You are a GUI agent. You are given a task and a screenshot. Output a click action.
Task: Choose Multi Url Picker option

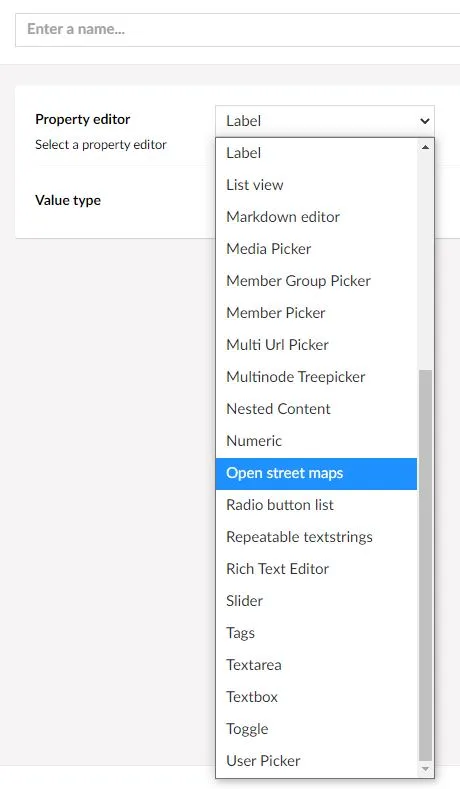[x=317, y=345]
